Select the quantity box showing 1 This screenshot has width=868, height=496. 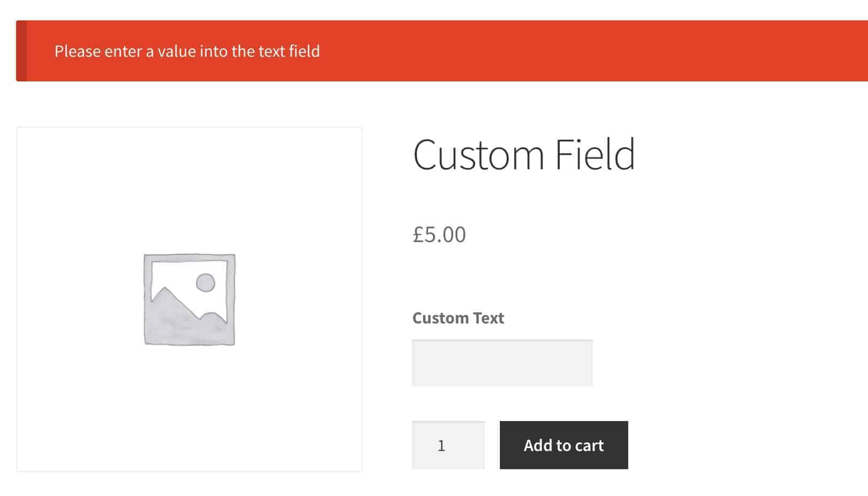[448, 445]
